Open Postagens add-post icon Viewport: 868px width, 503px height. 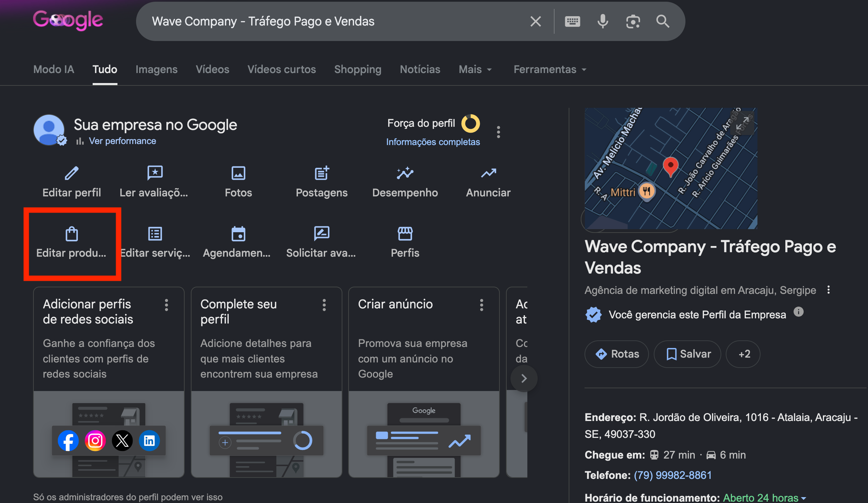pyautogui.click(x=322, y=173)
